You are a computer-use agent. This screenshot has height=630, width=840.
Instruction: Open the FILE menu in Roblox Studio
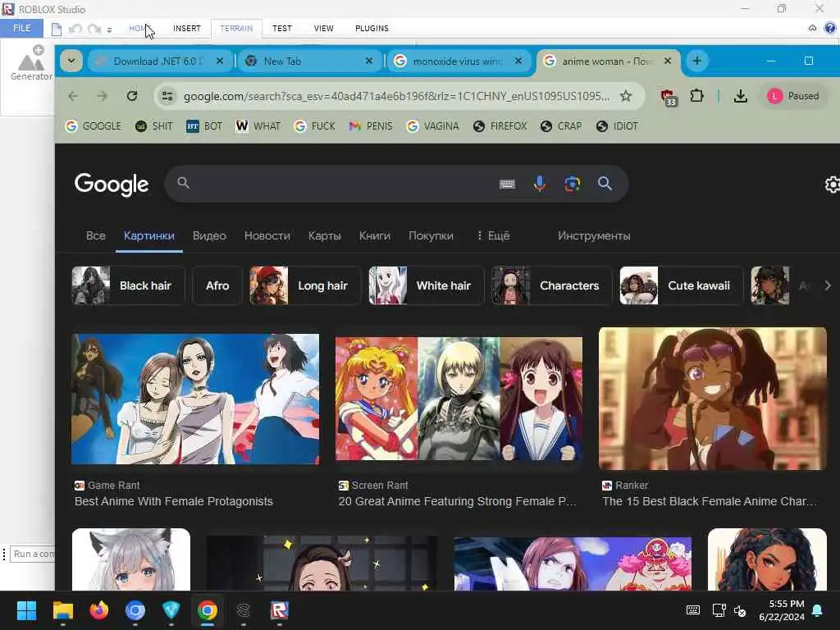21,28
